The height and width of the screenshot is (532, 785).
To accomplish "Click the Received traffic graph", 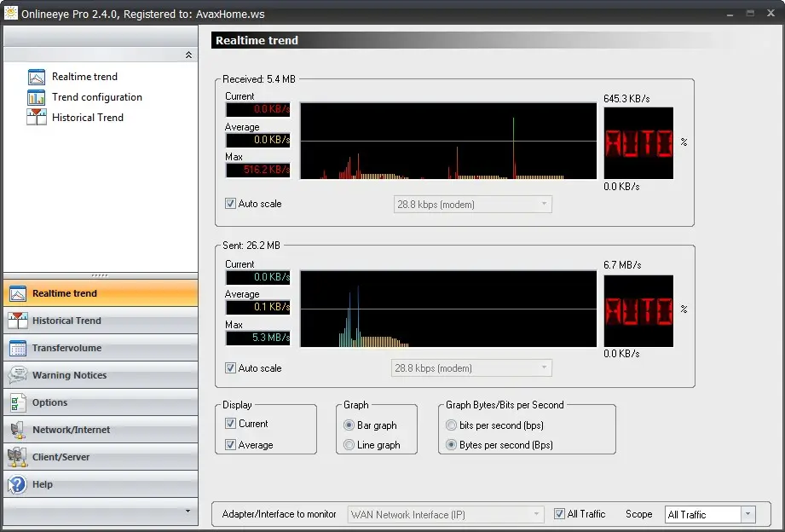I will (448, 141).
